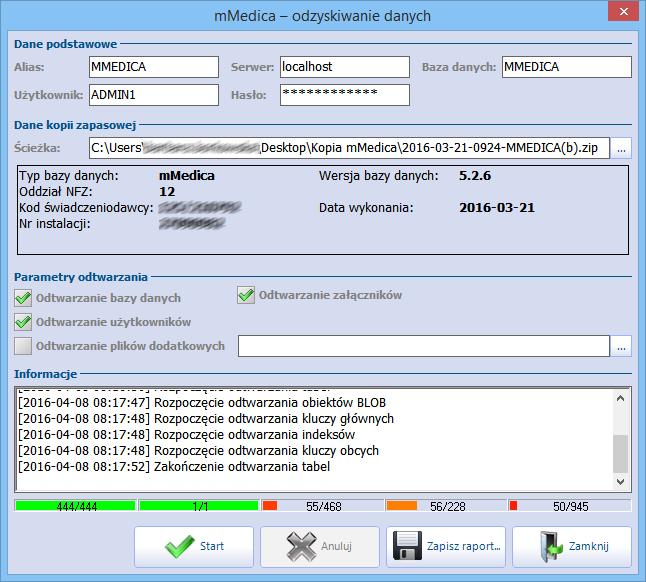Click the 1/1 progress bar
This screenshot has width=646, height=582.
199,506
